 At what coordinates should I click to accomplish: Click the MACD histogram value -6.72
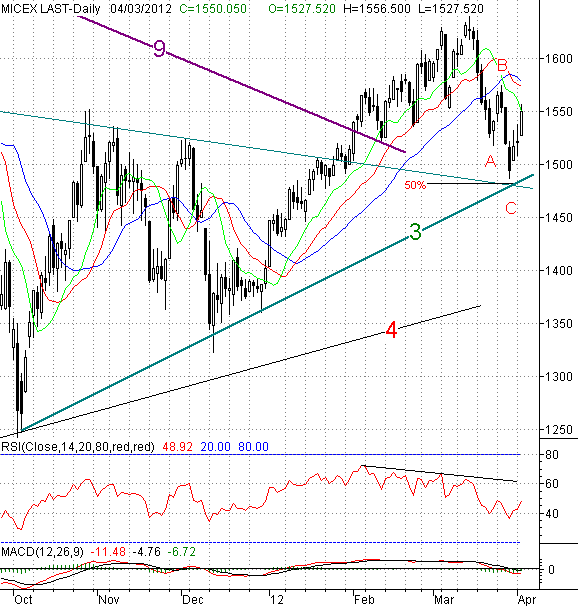[181, 551]
